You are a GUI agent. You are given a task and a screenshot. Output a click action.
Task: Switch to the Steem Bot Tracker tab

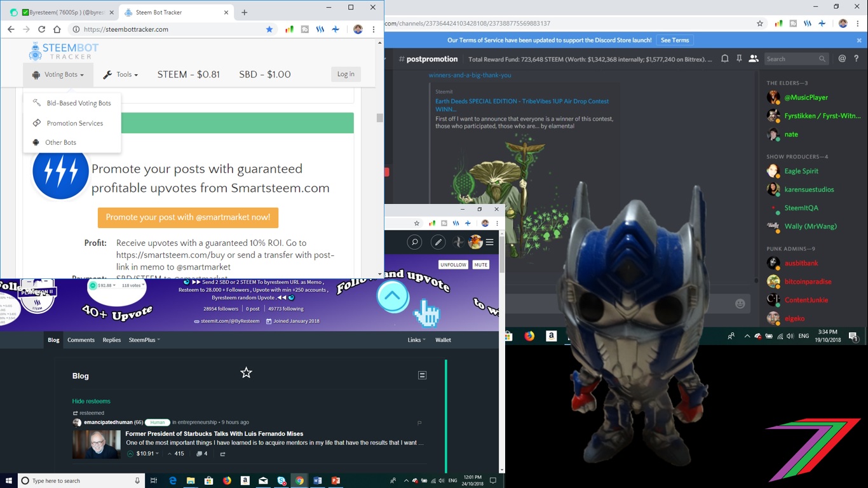176,12
